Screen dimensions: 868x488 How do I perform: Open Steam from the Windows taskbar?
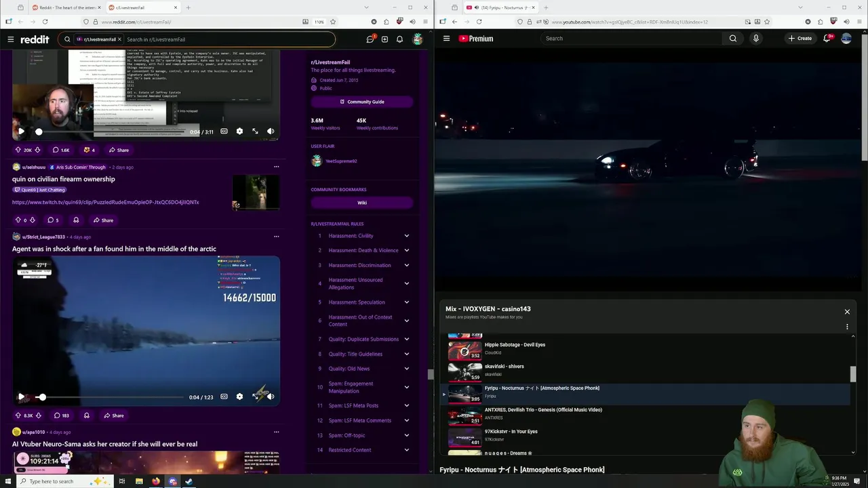tap(189, 481)
